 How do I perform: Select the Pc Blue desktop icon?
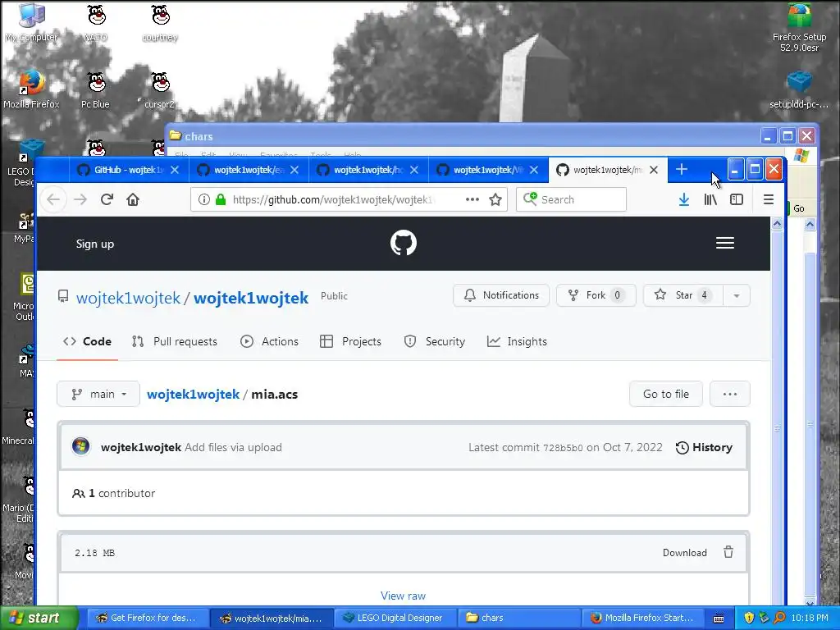click(x=96, y=89)
